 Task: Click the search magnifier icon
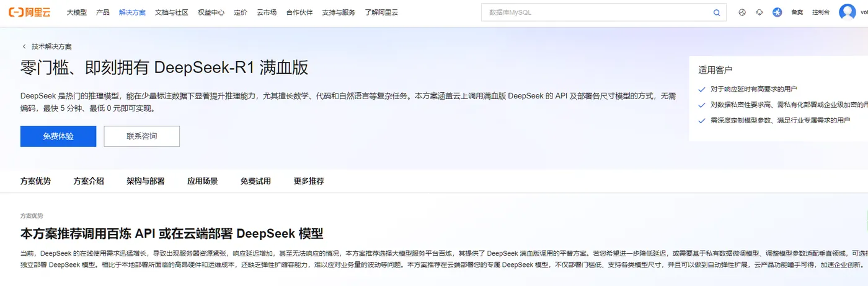[717, 12]
